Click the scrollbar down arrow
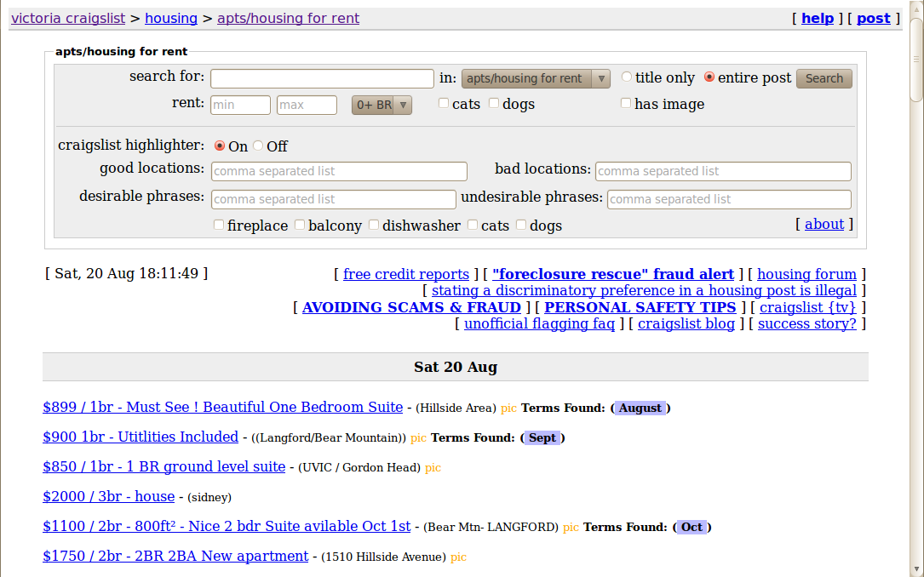924x577 pixels. (916, 570)
